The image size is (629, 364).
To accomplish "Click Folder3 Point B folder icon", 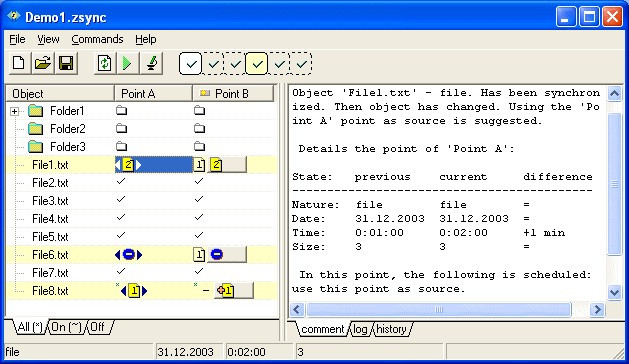I will point(199,146).
